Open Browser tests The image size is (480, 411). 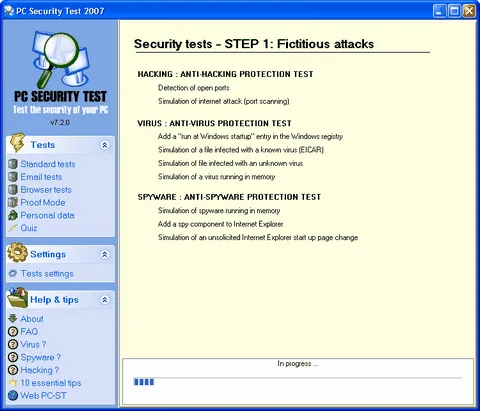pyautogui.click(x=46, y=190)
